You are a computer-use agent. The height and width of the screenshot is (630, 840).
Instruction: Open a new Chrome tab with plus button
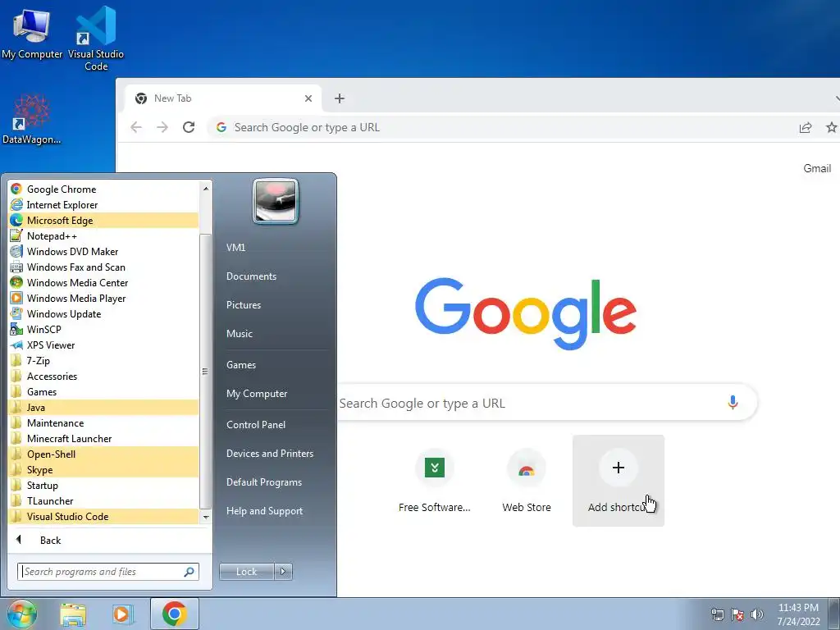tap(340, 98)
